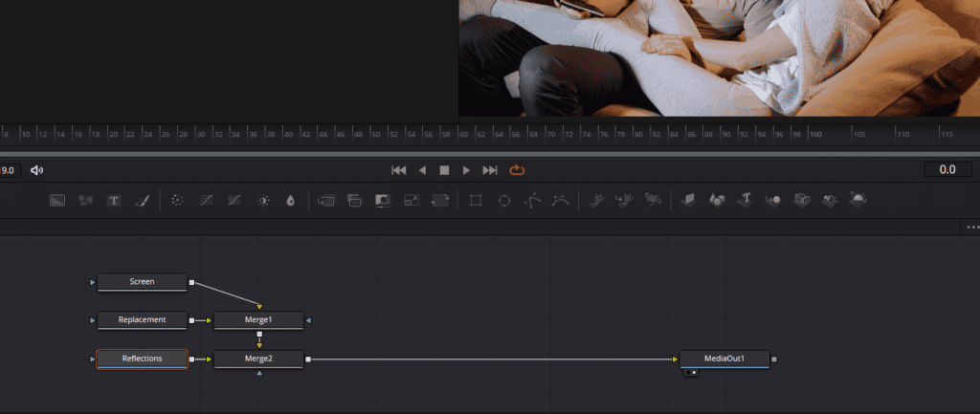Stop playback
The width and height of the screenshot is (980, 414).
click(444, 170)
